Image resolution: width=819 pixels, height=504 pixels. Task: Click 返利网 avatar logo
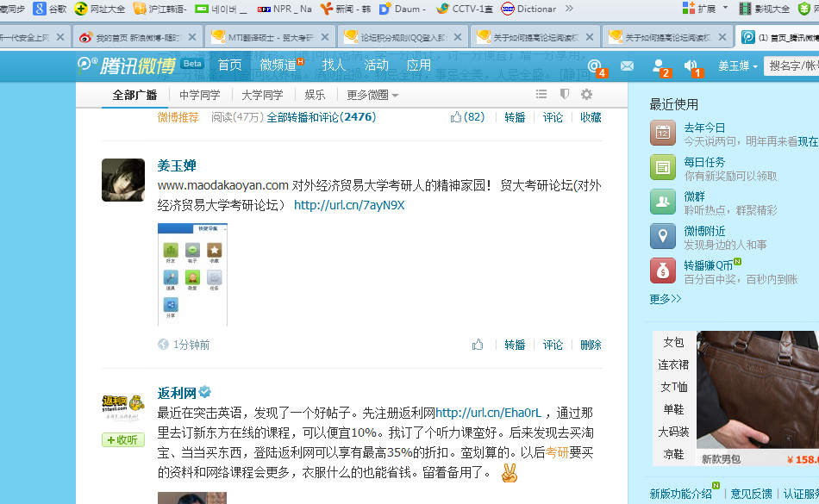tap(123, 408)
